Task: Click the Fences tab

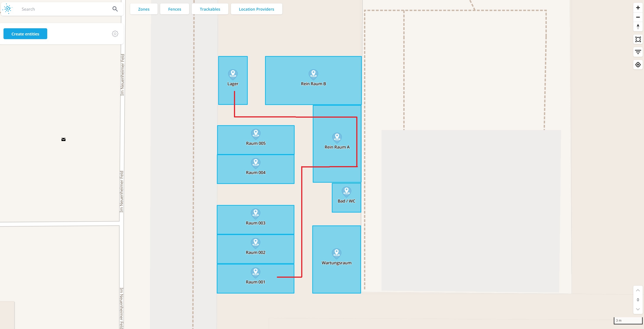Action: coord(174,9)
